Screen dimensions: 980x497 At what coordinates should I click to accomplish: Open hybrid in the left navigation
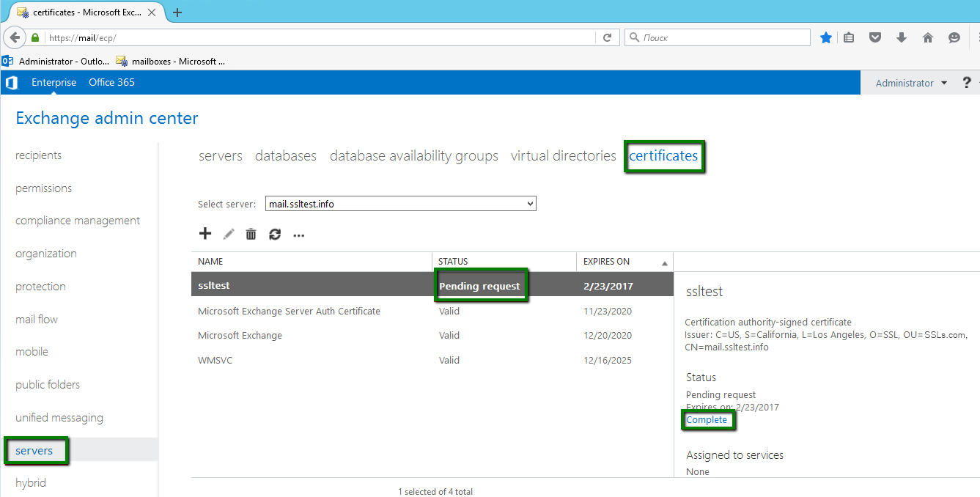point(31,483)
